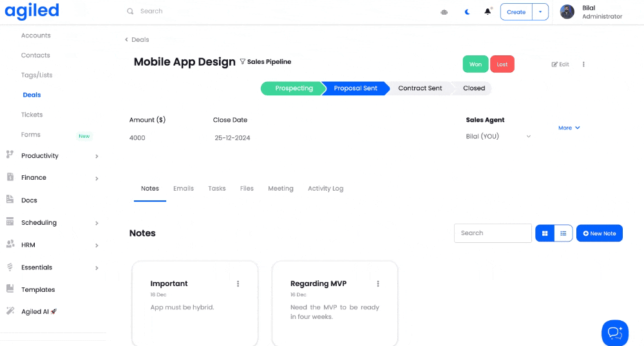Expand the Productivity menu chevron
The height and width of the screenshot is (346, 644).
[97, 156]
